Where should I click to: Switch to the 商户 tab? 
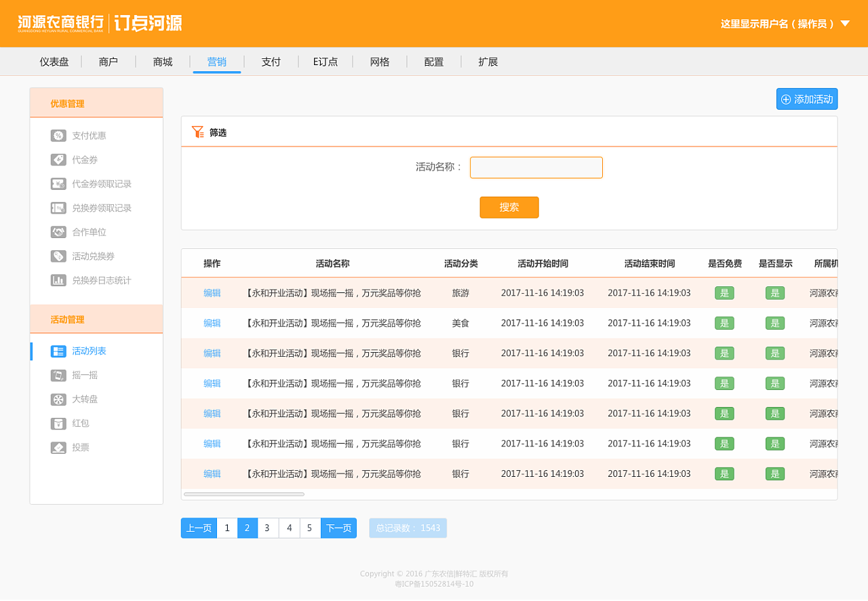(108, 62)
